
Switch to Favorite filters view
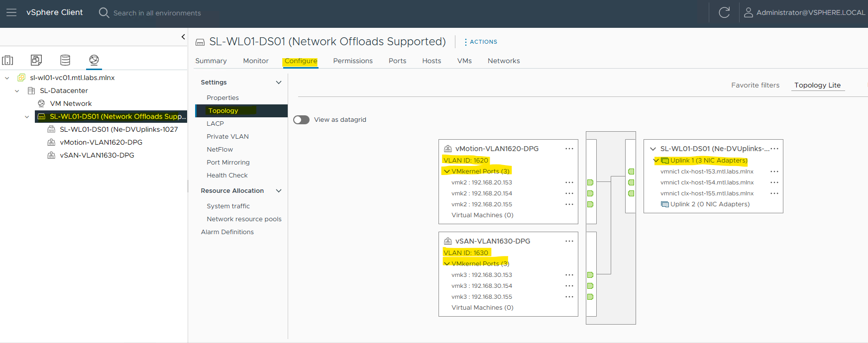point(755,85)
